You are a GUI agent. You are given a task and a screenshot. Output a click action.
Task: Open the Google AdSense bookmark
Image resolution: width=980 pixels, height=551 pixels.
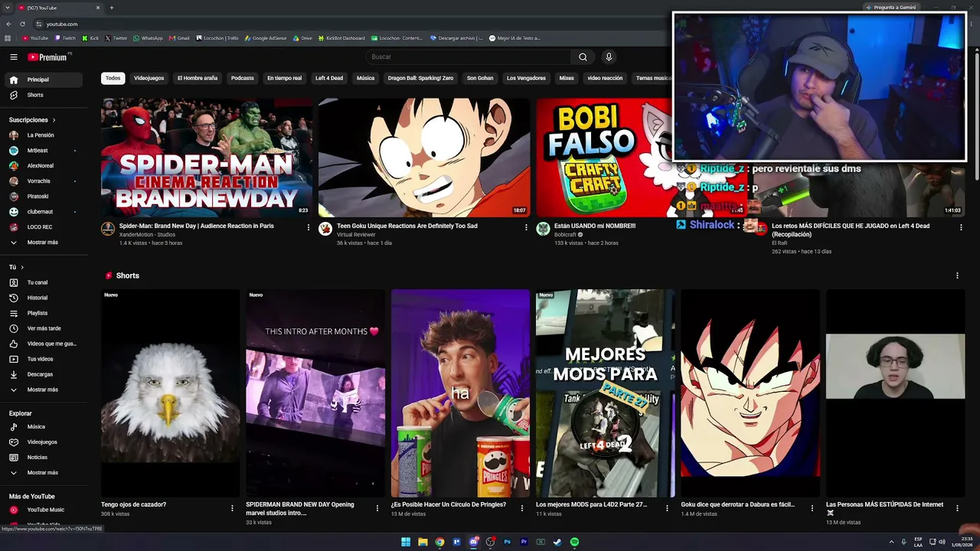(x=266, y=38)
